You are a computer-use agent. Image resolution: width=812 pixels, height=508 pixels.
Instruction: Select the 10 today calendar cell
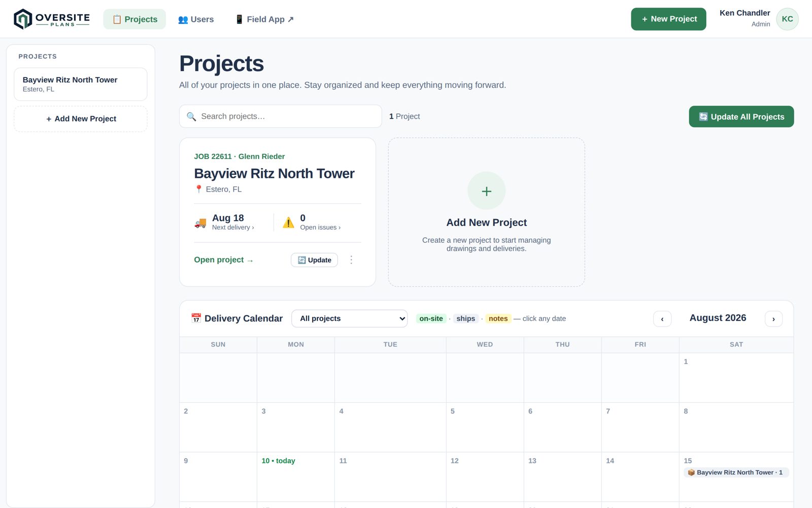coord(295,477)
